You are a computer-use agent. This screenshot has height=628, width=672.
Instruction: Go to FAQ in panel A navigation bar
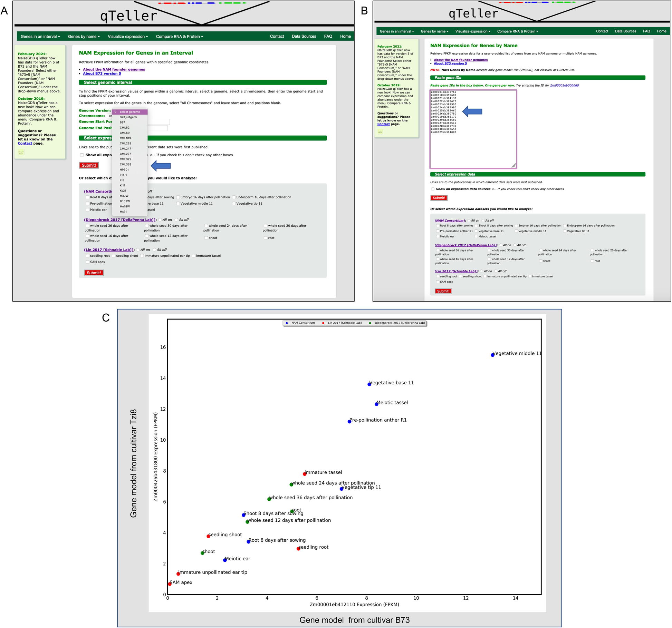coord(328,36)
